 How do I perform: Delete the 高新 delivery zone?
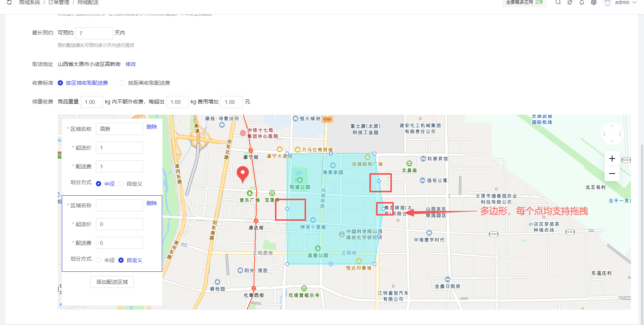[x=152, y=127]
